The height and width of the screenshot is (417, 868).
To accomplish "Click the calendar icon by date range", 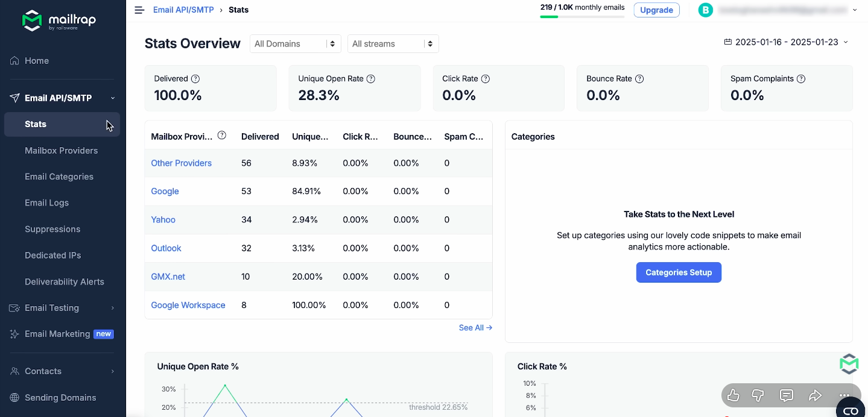I will click(728, 42).
